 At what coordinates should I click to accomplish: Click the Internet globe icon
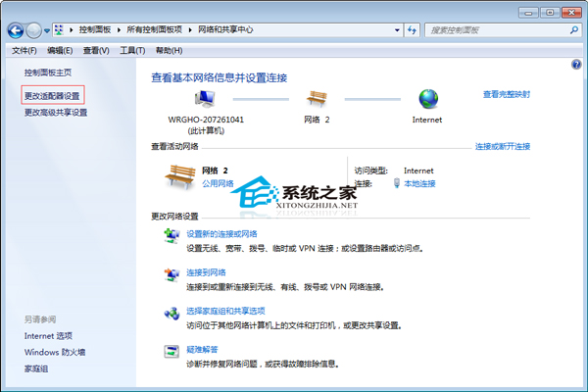[x=428, y=99]
